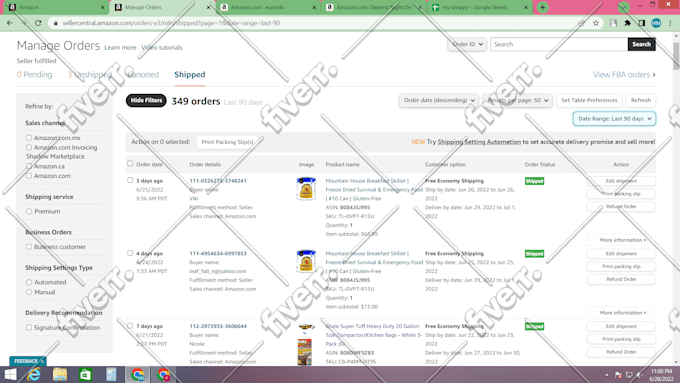Image resolution: width=680 pixels, height=383 pixels.
Task: Launch Internet Explorer from the taskbar
Action: pos(34,374)
